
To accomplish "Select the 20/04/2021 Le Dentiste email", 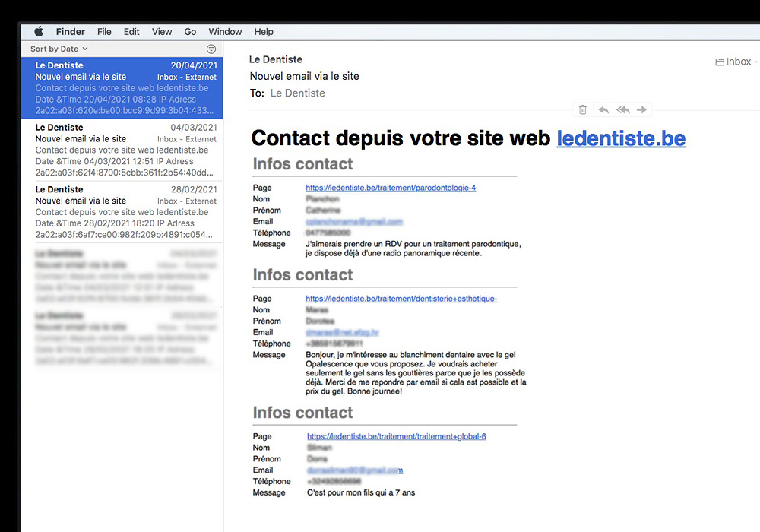I will click(x=122, y=88).
